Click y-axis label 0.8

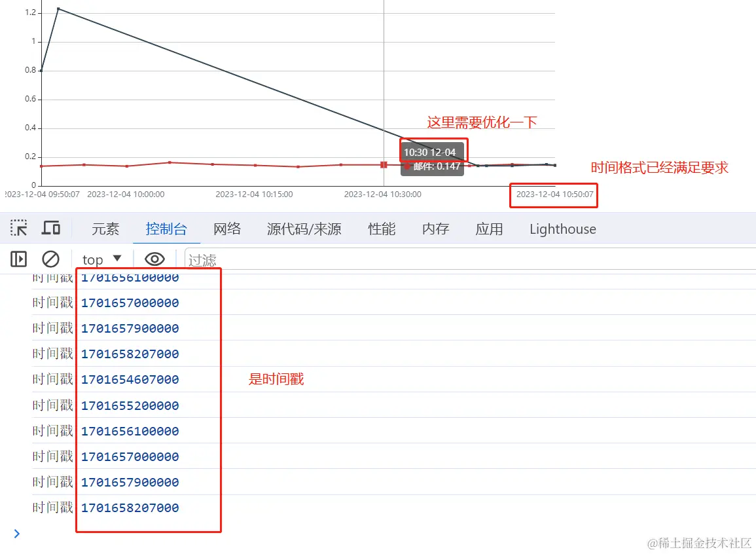(x=30, y=70)
